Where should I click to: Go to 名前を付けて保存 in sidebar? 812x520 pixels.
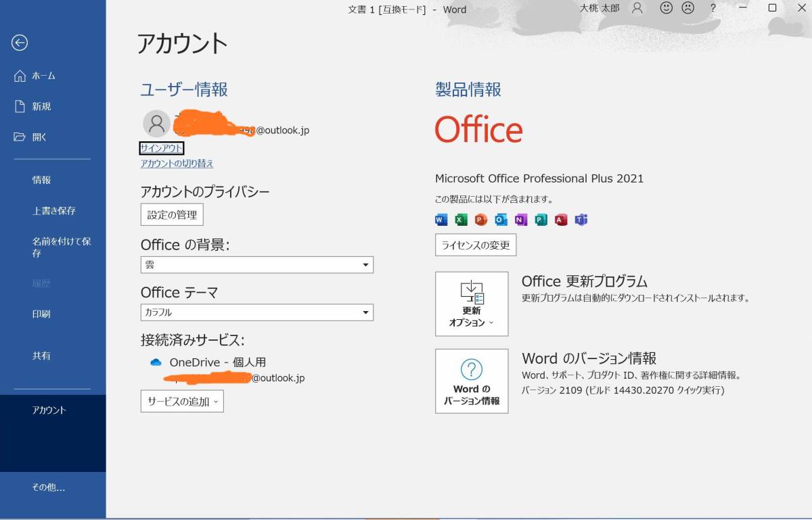coord(61,247)
